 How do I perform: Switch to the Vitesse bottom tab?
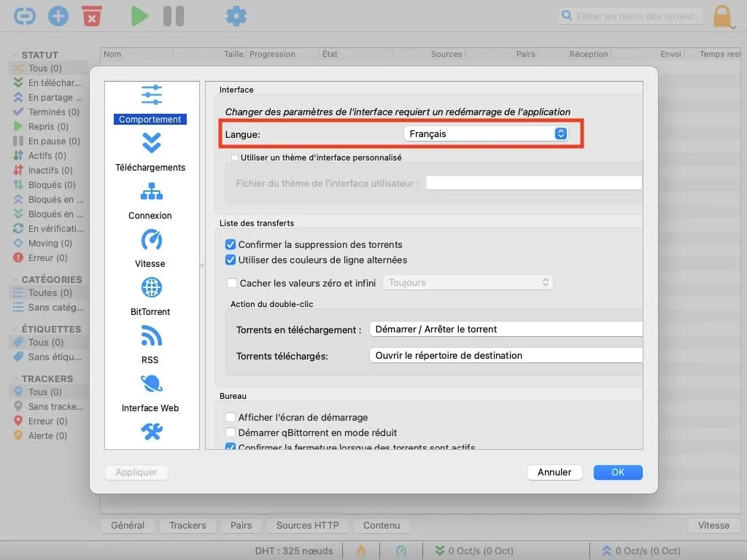(713, 525)
